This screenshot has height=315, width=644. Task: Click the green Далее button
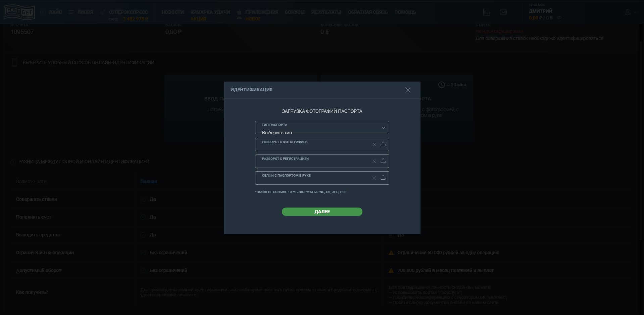pos(322,212)
